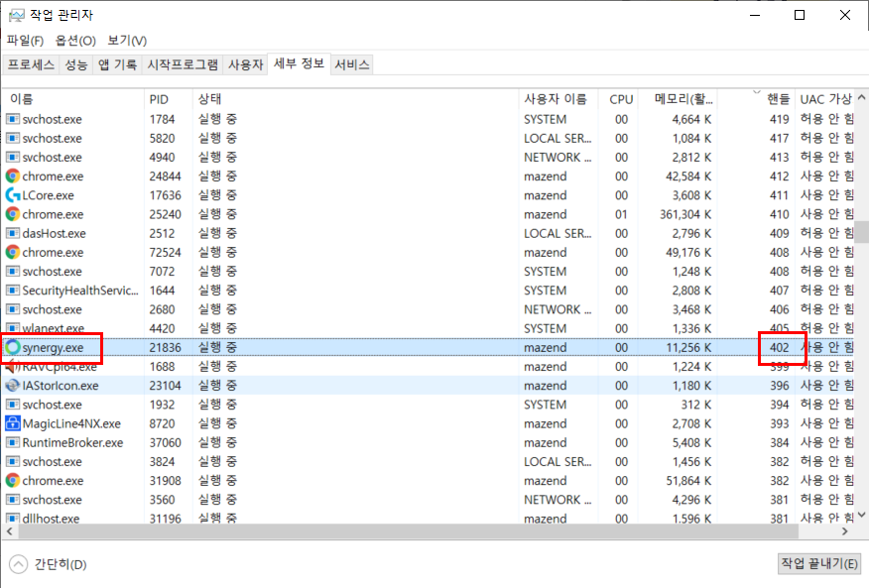Open the 옵션(O) menu
Screen dimensions: 869x588
coord(76,41)
